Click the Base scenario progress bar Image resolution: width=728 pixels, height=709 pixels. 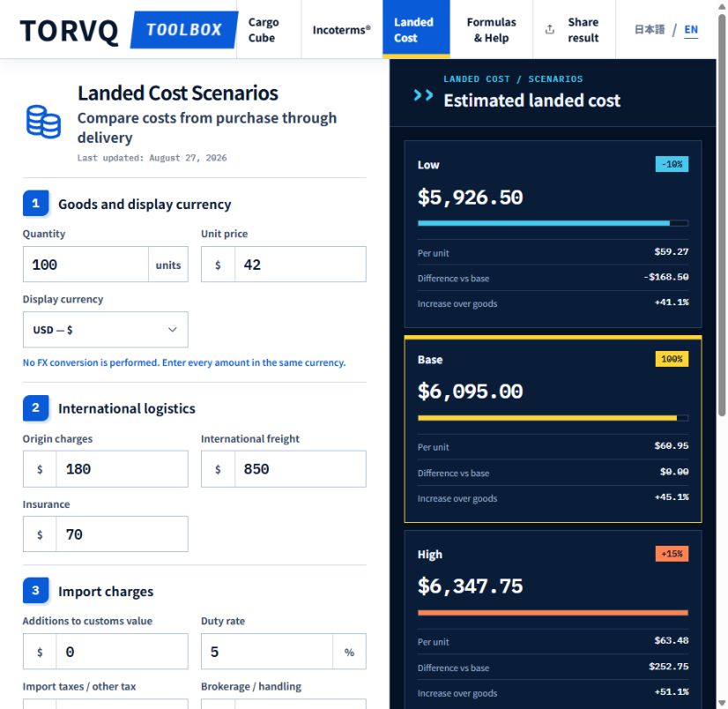click(553, 418)
